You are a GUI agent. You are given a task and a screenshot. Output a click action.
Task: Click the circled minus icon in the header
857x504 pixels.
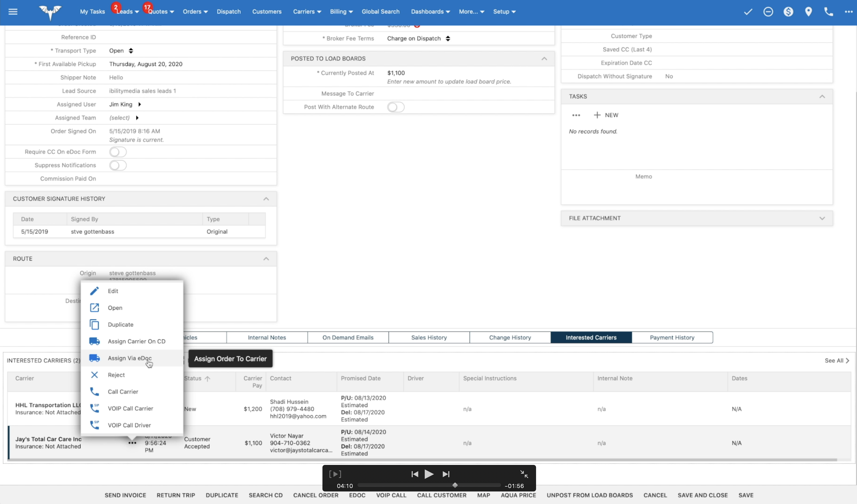pos(768,12)
